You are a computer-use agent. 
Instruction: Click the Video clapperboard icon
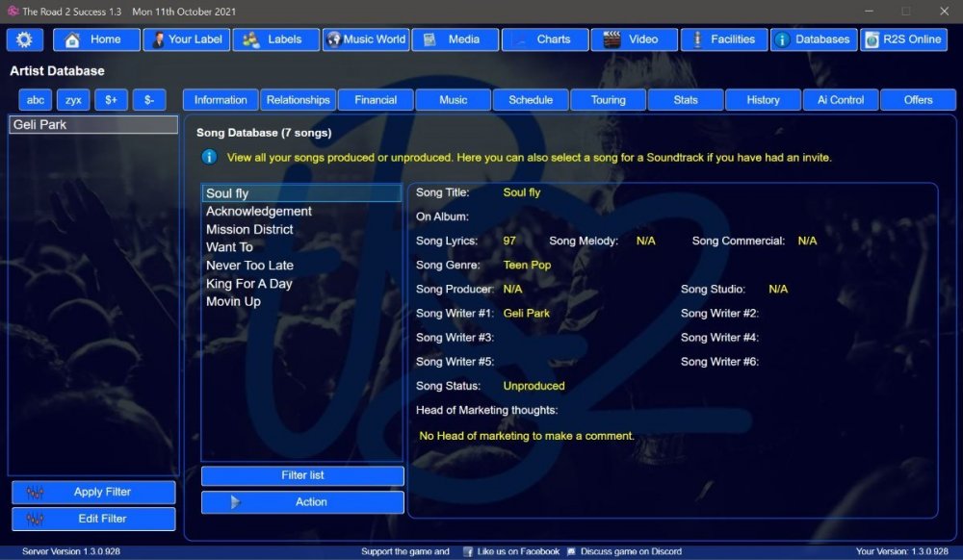pos(612,39)
